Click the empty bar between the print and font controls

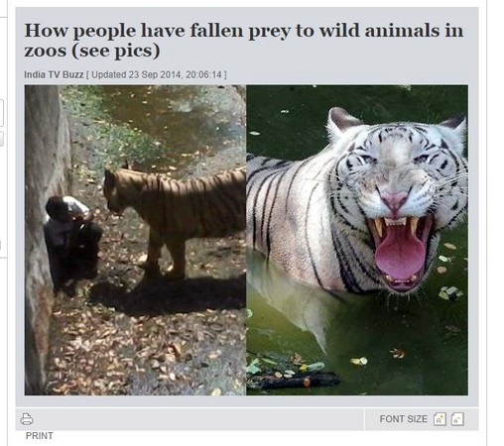(x=198, y=419)
